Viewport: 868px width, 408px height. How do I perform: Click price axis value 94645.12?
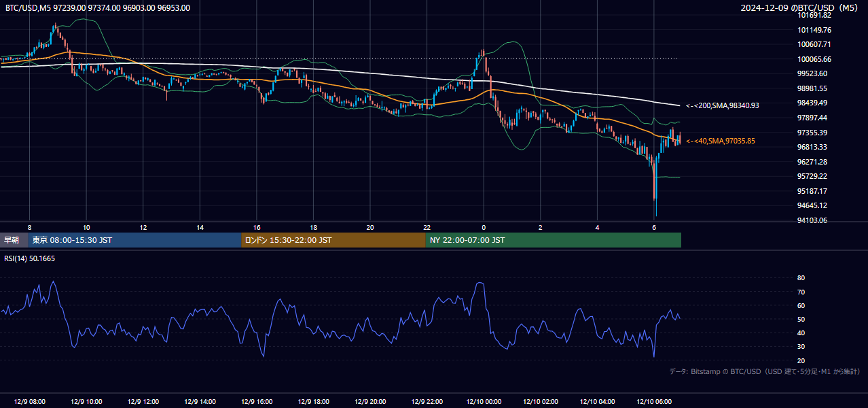coord(812,205)
